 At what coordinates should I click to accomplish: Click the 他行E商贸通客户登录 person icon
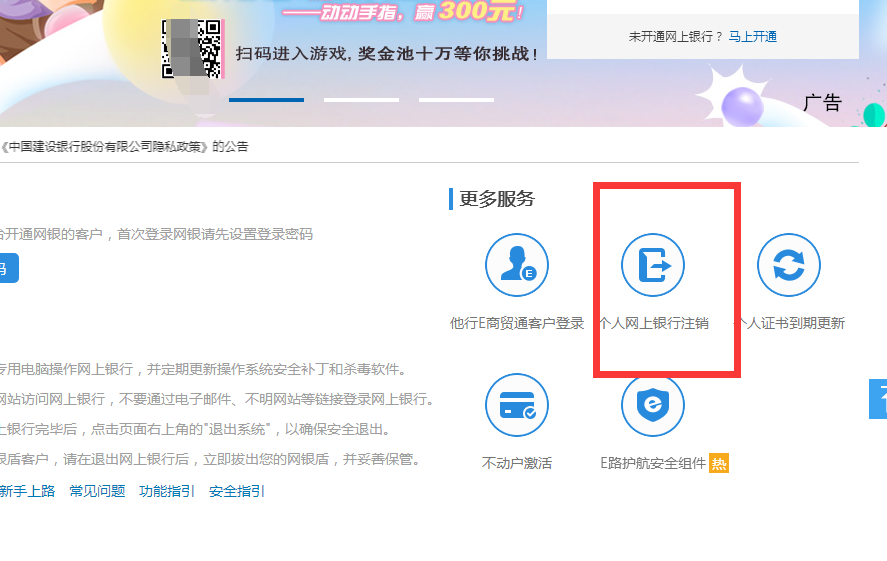[517, 265]
